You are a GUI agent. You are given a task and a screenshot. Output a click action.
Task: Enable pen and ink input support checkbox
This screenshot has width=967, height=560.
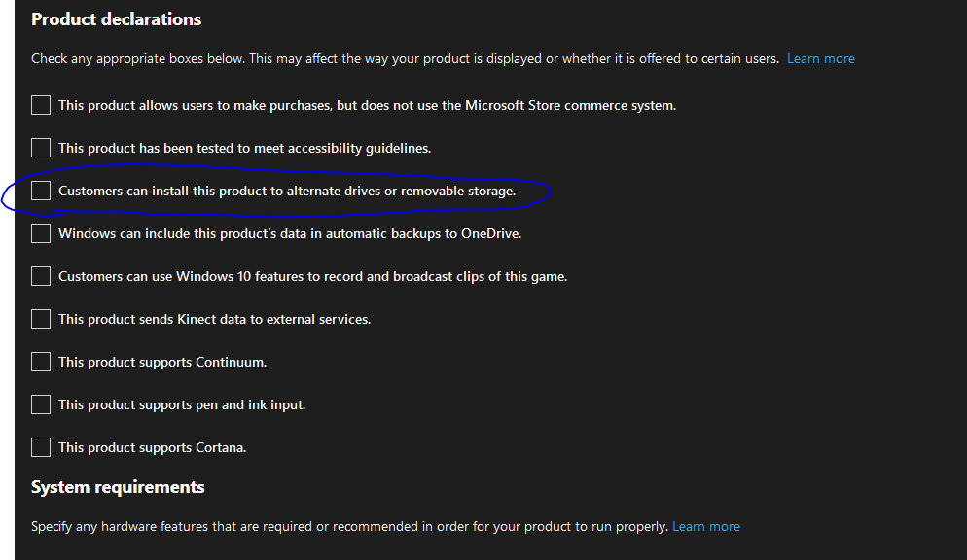tap(40, 404)
